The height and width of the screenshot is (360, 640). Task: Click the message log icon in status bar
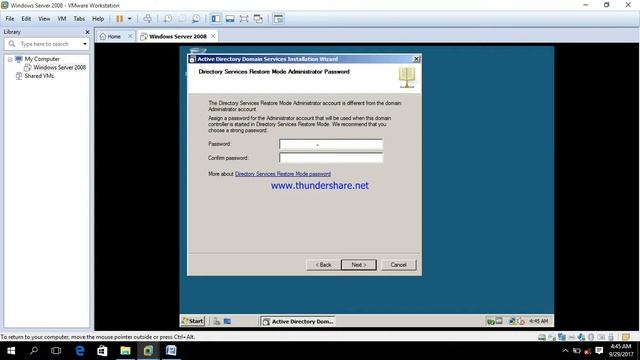[626, 337]
